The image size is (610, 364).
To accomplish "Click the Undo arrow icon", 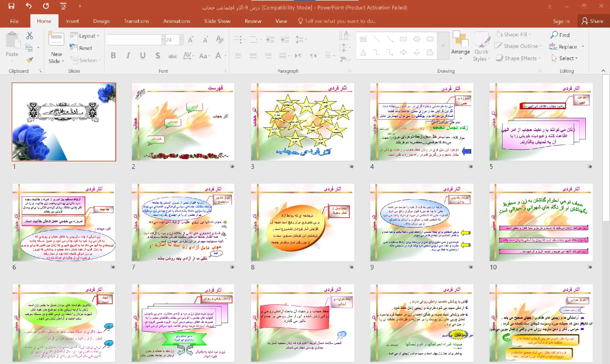I will (29, 6).
